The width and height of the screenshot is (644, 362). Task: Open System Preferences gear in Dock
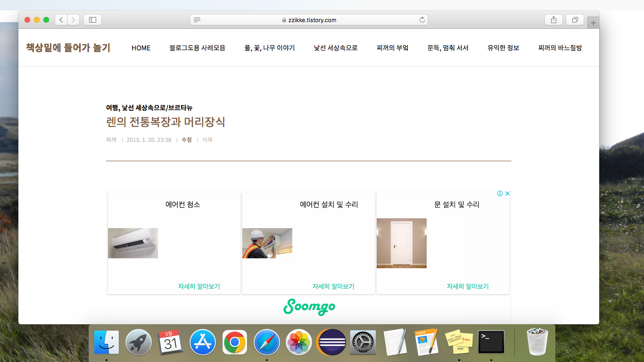click(363, 342)
